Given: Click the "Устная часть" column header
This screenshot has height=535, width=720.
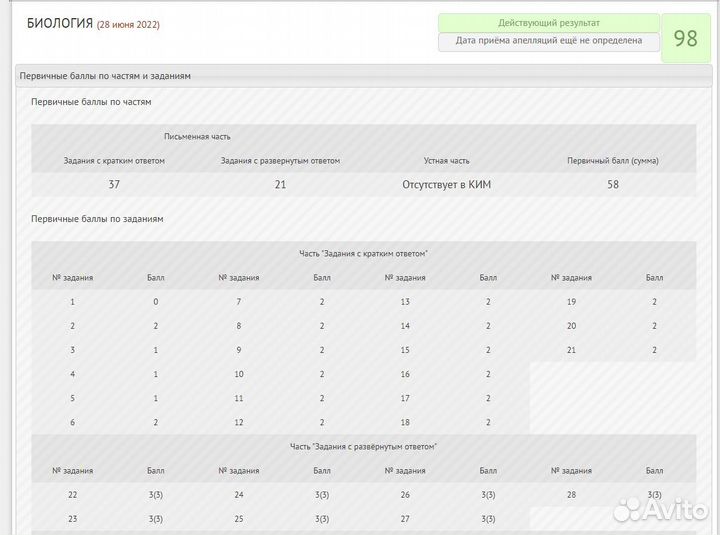Looking at the screenshot, I should 446,160.
